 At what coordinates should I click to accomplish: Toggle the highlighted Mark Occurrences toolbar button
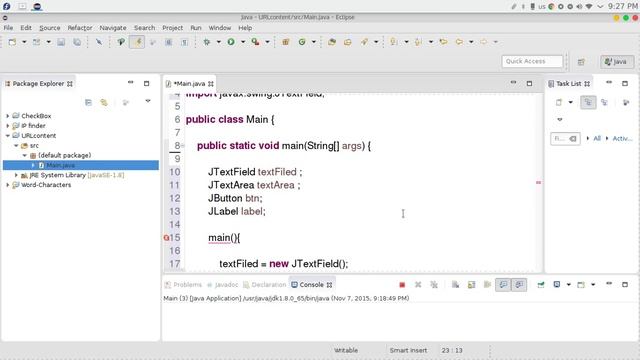pyautogui.click(x=137, y=42)
